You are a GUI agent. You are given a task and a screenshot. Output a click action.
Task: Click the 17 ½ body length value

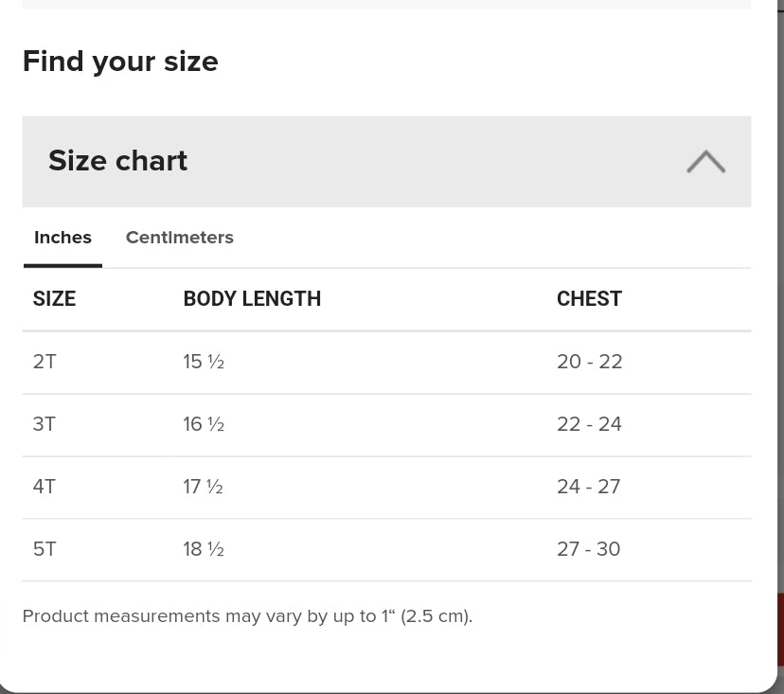(x=204, y=487)
